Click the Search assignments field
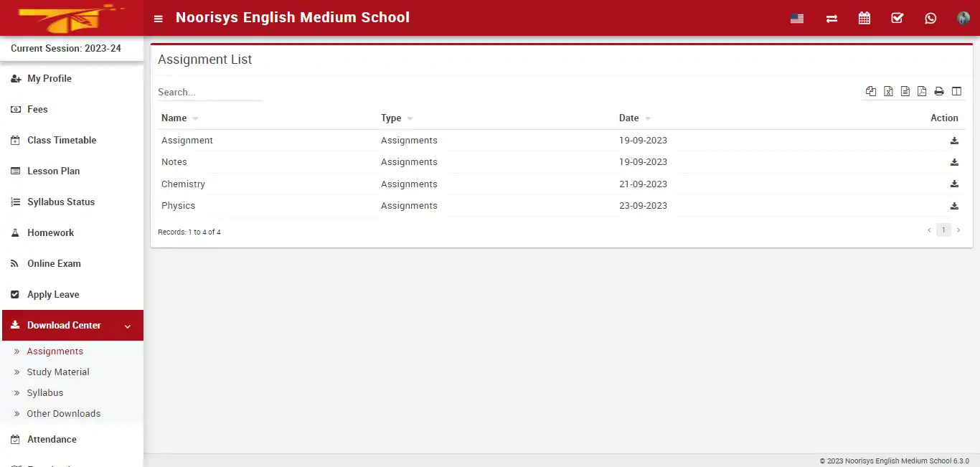The width and height of the screenshot is (980, 467). (x=208, y=92)
